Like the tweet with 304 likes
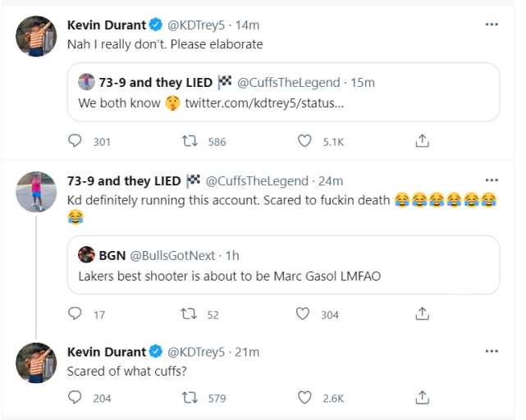Screen dimensions: 526x420 pyautogui.click(x=302, y=313)
